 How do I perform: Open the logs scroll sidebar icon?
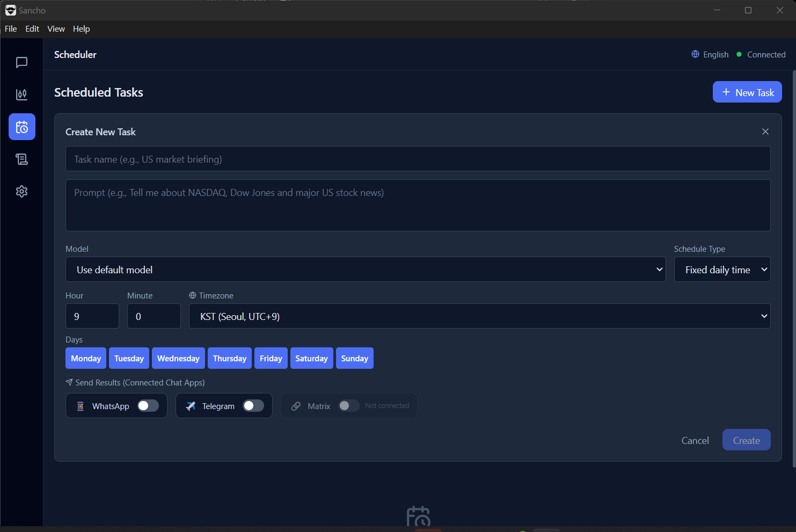click(x=21, y=159)
